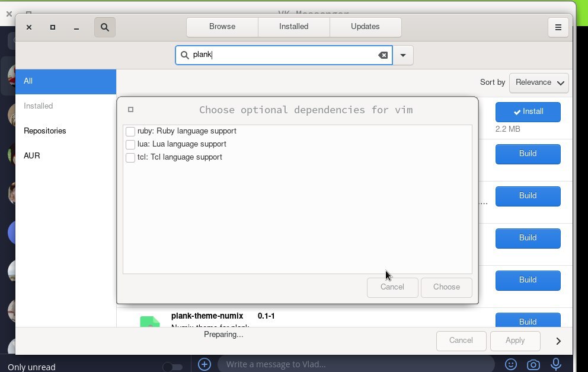Viewport: 588px width, 372px height.
Task: Check tcl: Tcl language support
Action: pos(130,158)
